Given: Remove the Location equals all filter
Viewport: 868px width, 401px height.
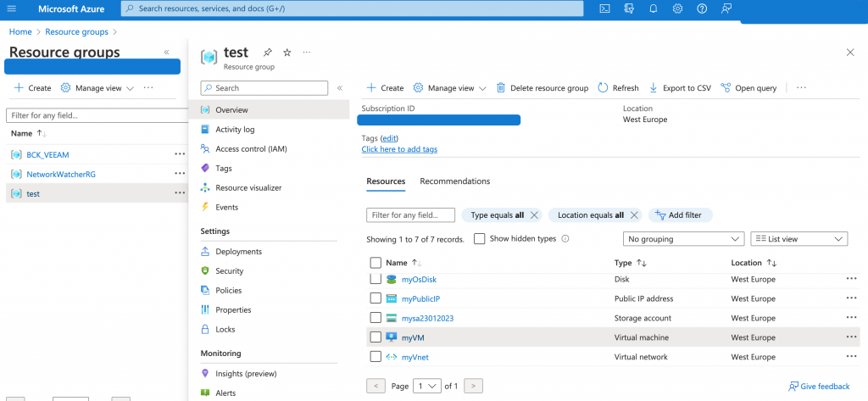Looking at the screenshot, I should coord(634,215).
